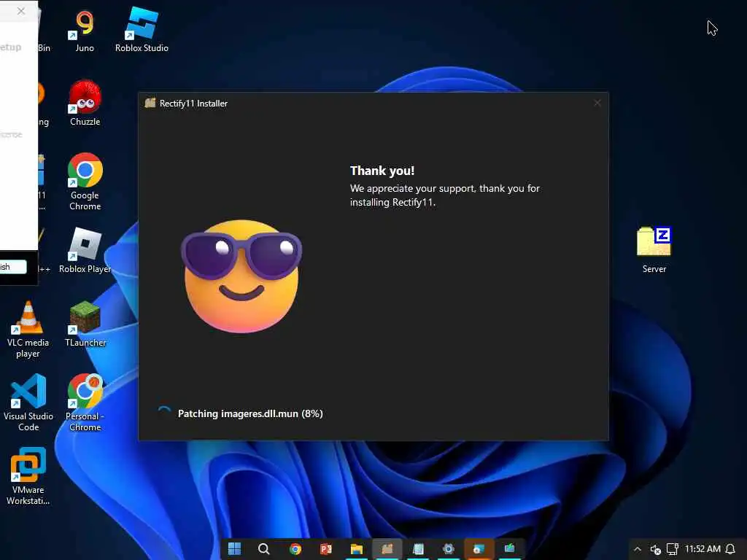The width and height of the screenshot is (747, 560).
Task: Open taskbar Search magnifier
Action: click(x=264, y=549)
